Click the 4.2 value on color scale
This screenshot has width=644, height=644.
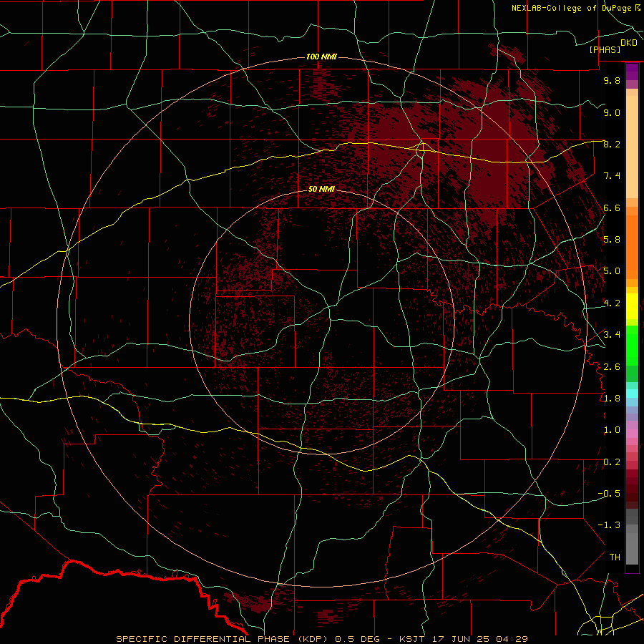click(x=612, y=303)
